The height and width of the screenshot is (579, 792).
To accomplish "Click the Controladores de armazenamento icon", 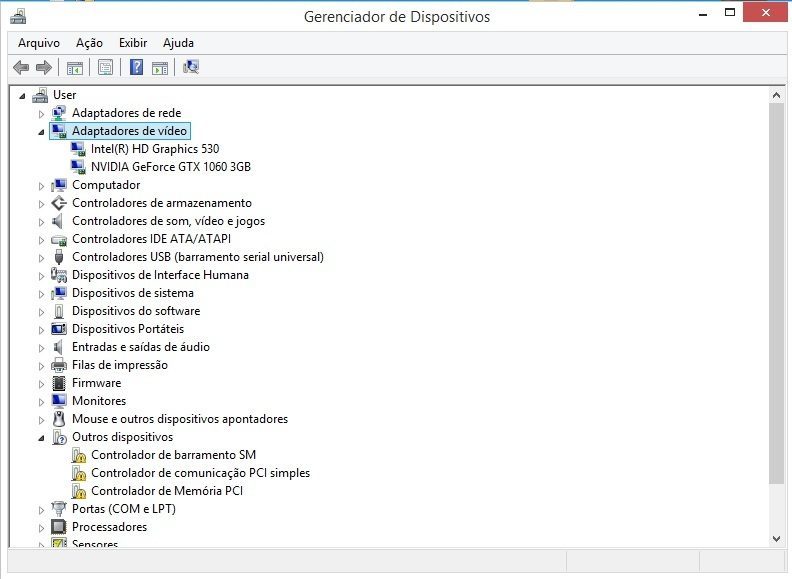I will (59, 203).
